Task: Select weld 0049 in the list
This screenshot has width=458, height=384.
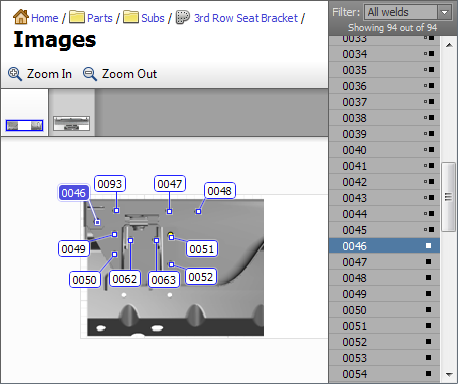Action: tap(384, 294)
